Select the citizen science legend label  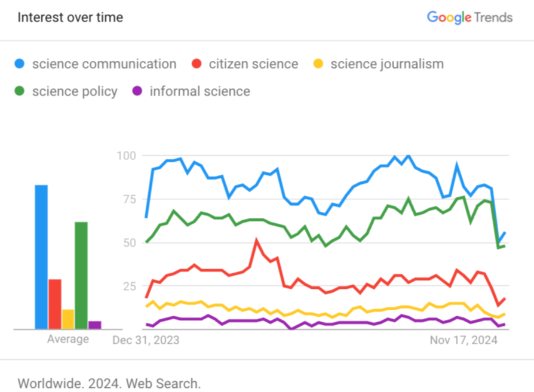coord(253,64)
